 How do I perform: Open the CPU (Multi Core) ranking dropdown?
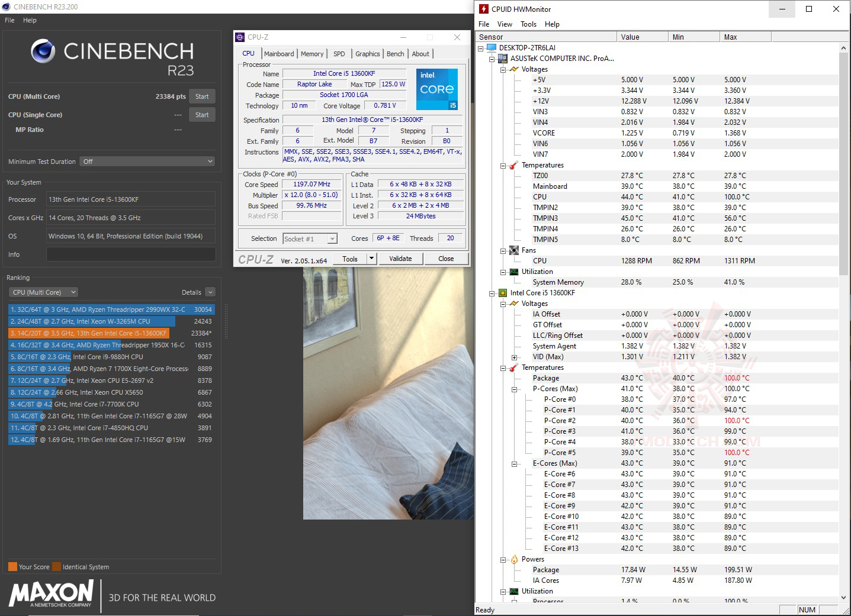(44, 292)
